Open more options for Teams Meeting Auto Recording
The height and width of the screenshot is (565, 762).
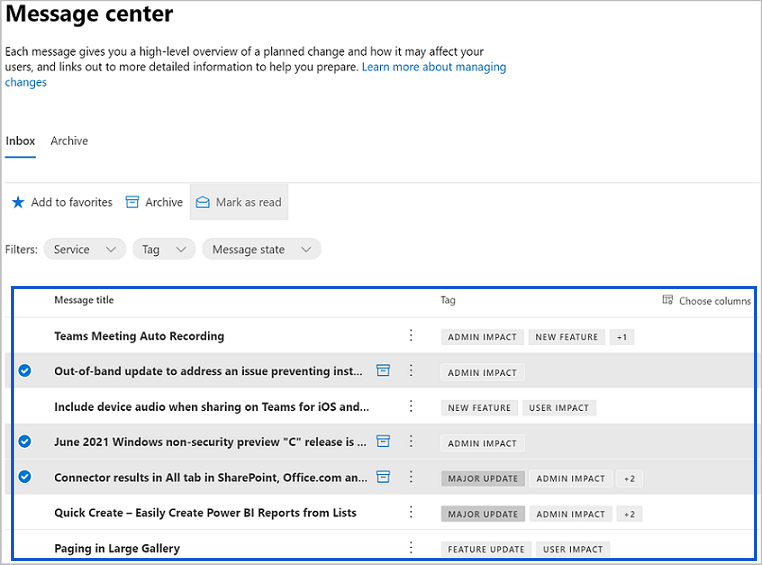pos(411,336)
